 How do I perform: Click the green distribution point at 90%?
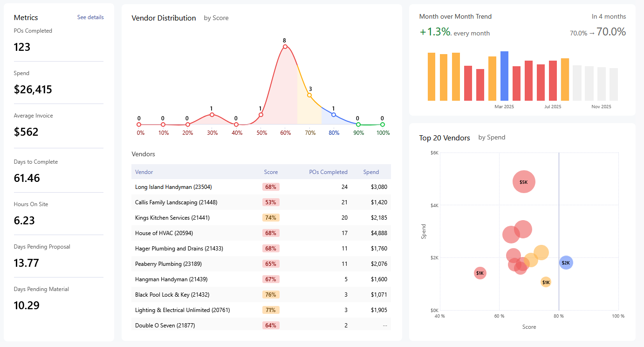pyautogui.click(x=358, y=125)
